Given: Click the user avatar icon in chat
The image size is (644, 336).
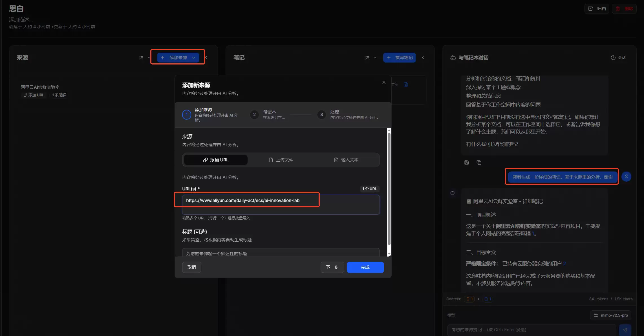Looking at the screenshot, I should point(626,177).
